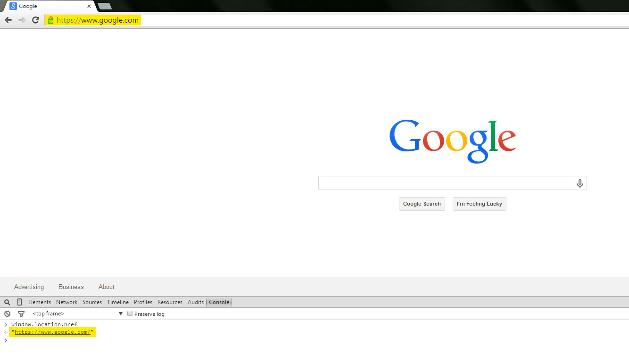Open the Timeline panel

click(x=118, y=302)
